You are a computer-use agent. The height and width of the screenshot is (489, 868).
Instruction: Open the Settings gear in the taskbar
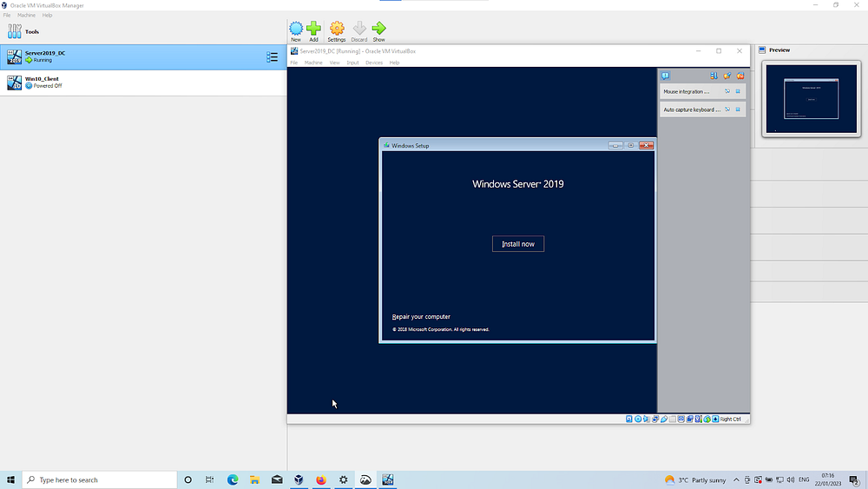tap(343, 479)
